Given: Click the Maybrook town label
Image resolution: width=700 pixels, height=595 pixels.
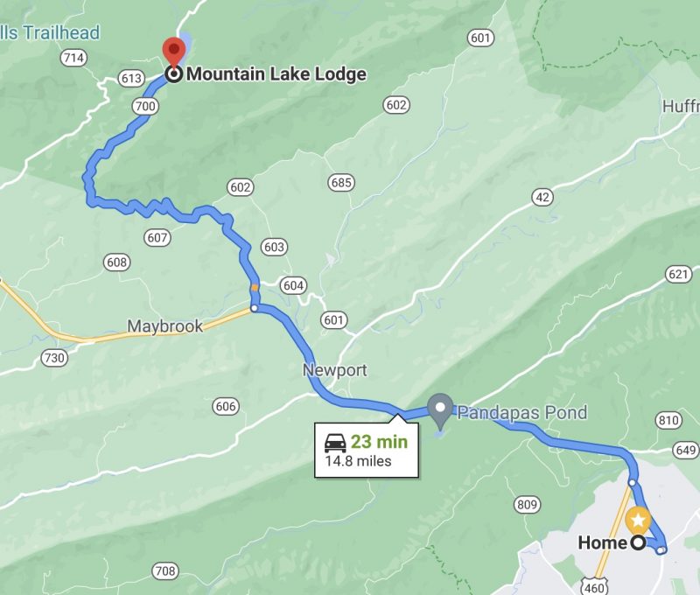Looking at the screenshot, I should tap(165, 326).
